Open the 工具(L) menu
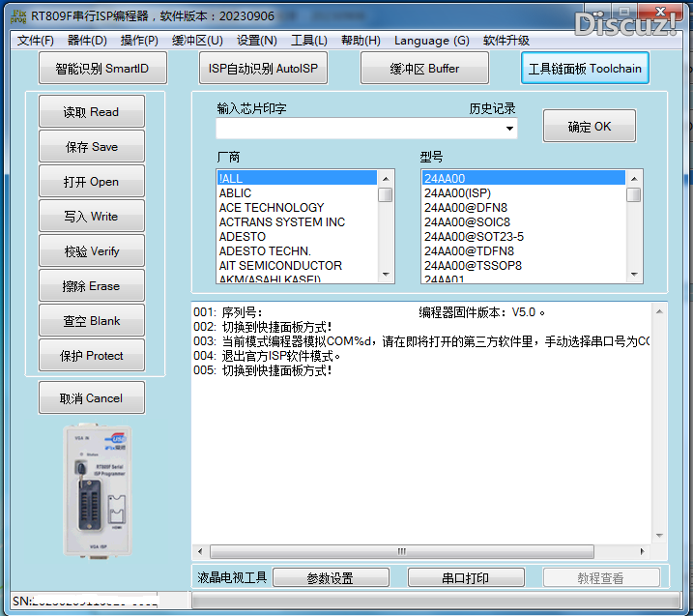The width and height of the screenshot is (693, 616). pos(309,41)
